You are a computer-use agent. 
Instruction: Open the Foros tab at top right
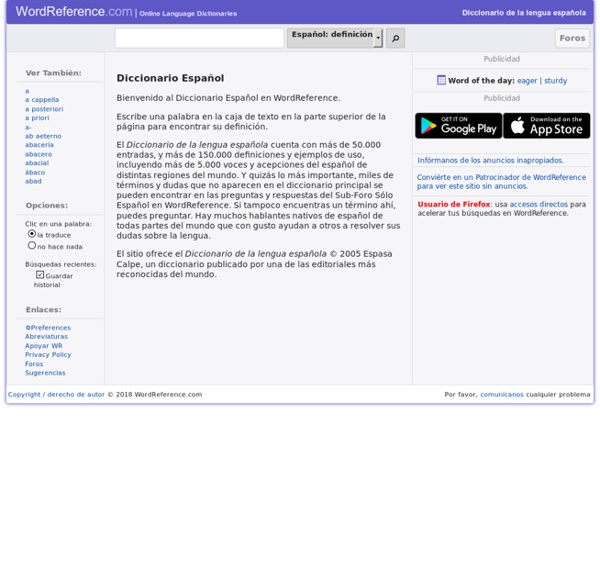click(572, 38)
